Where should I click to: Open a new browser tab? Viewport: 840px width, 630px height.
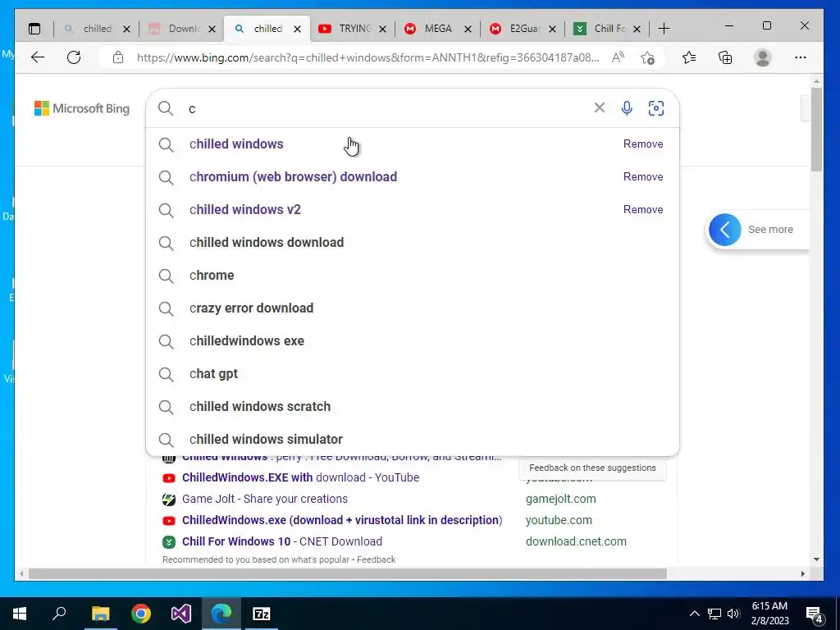click(x=663, y=29)
